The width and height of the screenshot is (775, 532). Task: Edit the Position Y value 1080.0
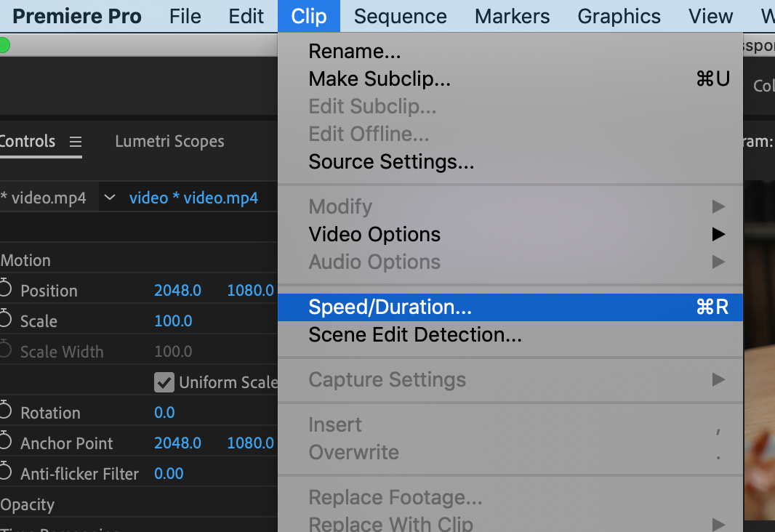tap(250, 291)
